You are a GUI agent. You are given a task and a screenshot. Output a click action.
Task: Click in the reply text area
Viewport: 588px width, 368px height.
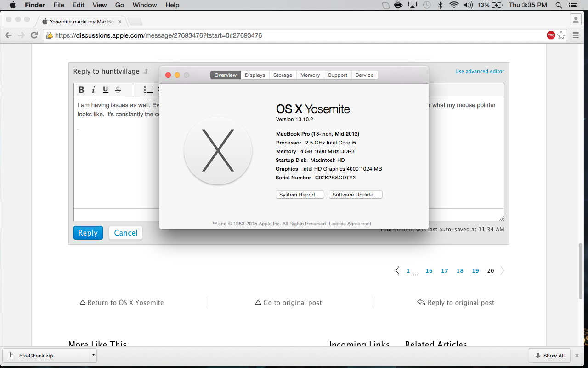pyautogui.click(x=289, y=153)
